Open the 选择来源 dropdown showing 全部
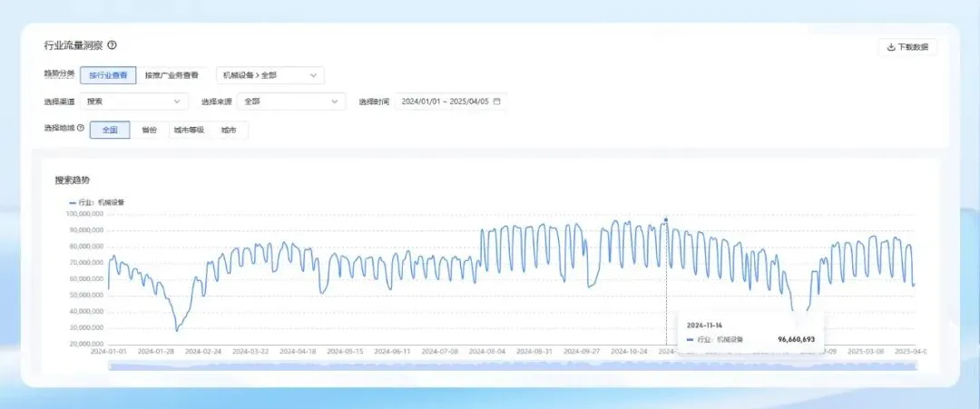Image resolution: width=980 pixels, height=409 pixels. [x=292, y=102]
